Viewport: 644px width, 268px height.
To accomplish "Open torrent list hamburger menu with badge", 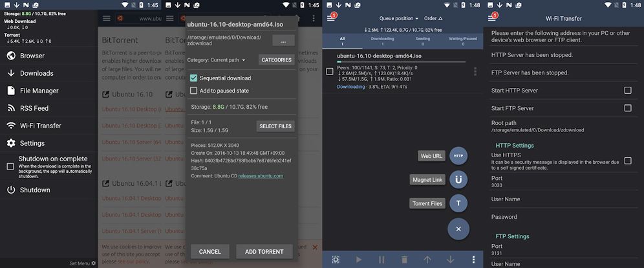I will click(x=332, y=17).
